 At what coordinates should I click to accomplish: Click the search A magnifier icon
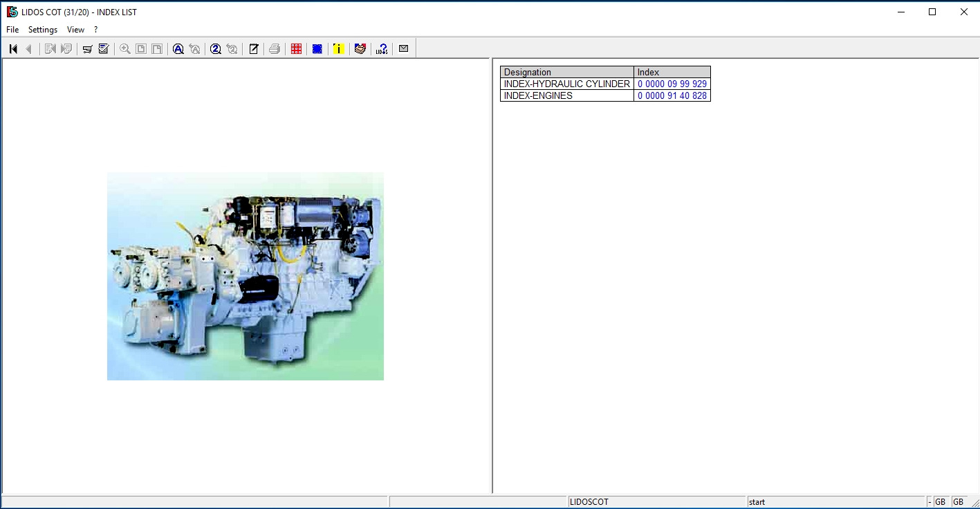tap(178, 49)
